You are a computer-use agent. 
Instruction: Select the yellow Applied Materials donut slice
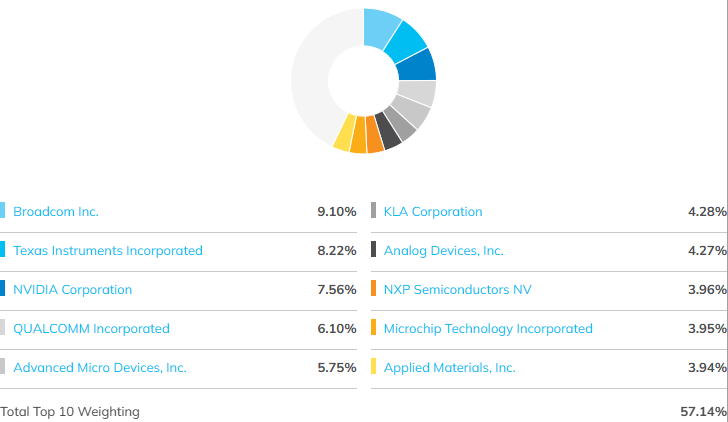click(x=345, y=133)
